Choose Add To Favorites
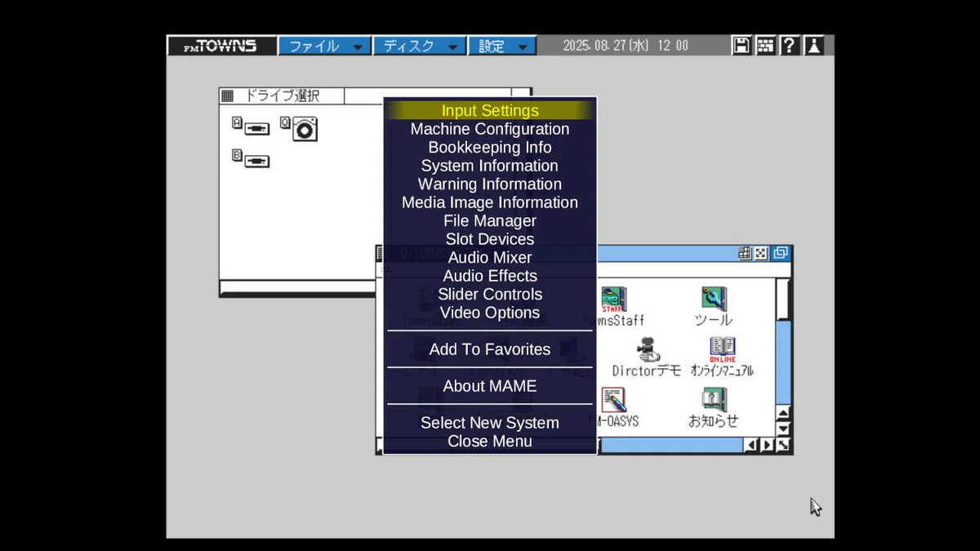The height and width of the screenshot is (551, 980). tap(490, 349)
